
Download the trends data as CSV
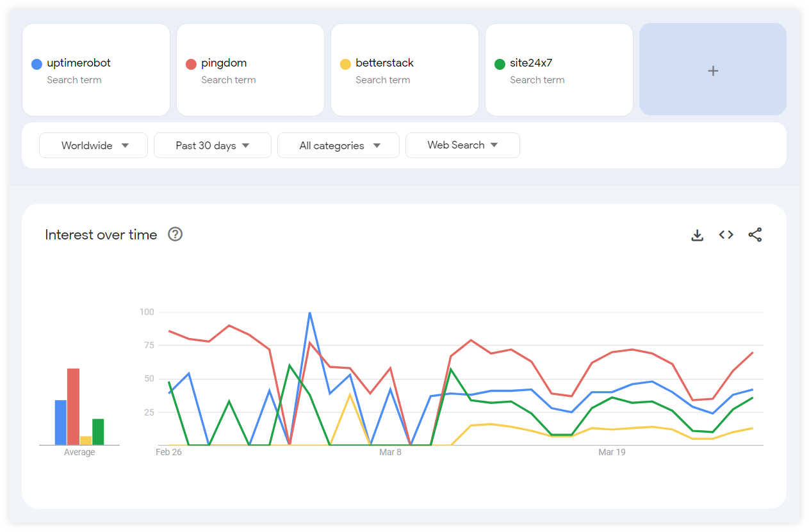click(x=697, y=235)
